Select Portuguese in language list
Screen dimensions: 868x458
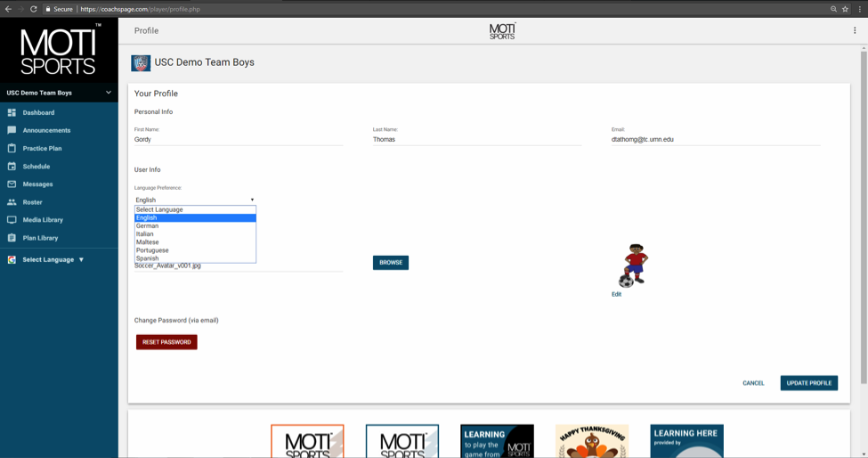(x=195, y=250)
